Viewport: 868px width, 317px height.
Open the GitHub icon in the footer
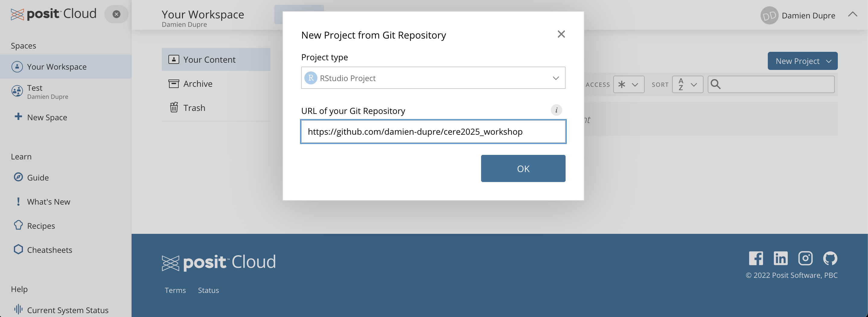click(830, 259)
